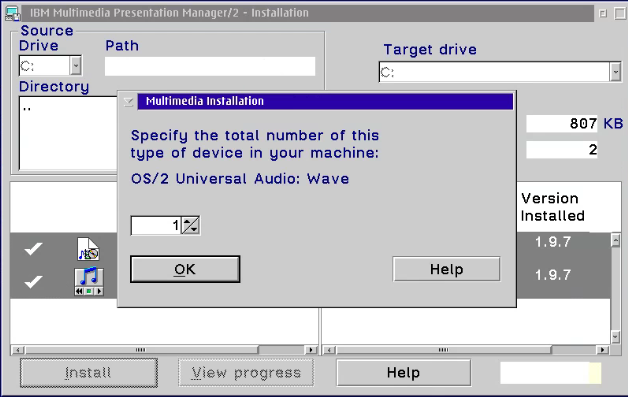Screen dimensions: 628x397
Task: Open the Multimedia Installation system menu icon
Action: pyautogui.click(x=129, y=101)
